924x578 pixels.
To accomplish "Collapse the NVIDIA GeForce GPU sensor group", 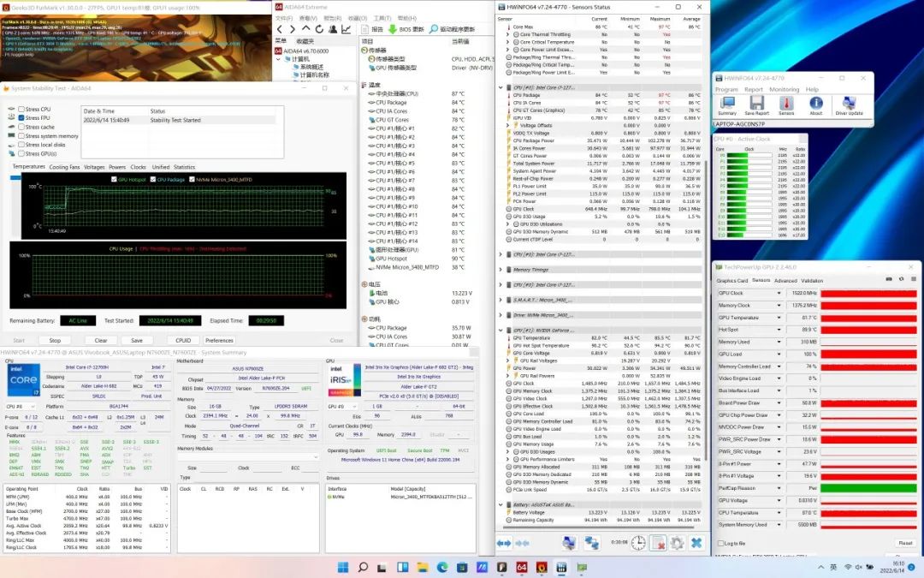I will point(500,330).
